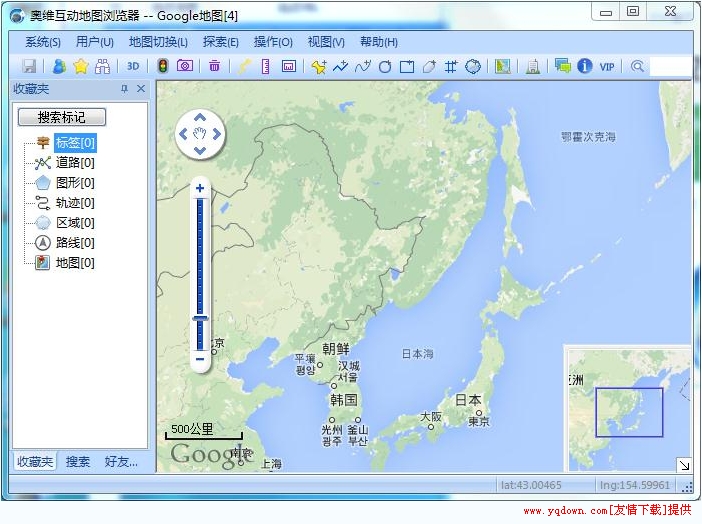Switch to the 搜索 tab at bottom

point(78,462)
